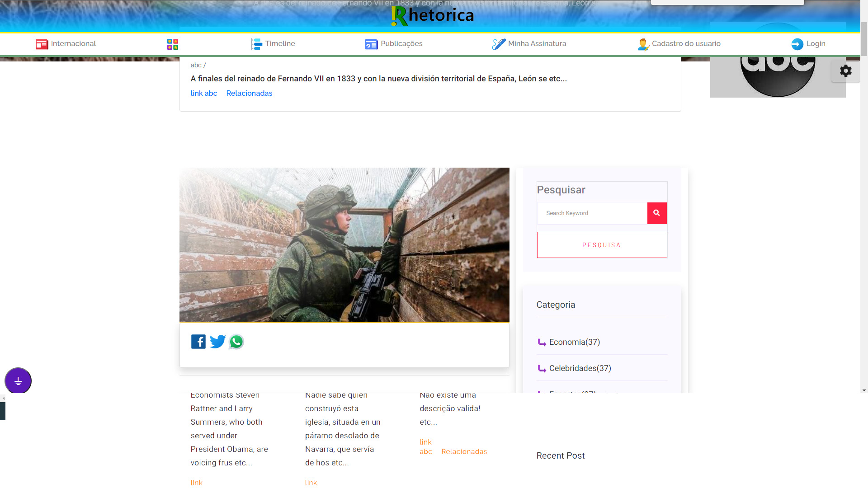
Task: Select the Celebridades(37) category
Action: click(580, 368)
